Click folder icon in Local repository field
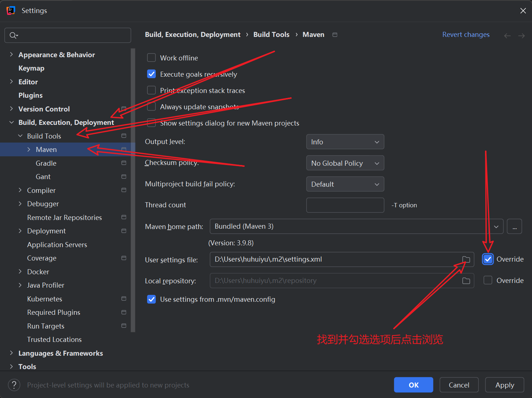Screen dimensions: 532x398 point(466,281)
